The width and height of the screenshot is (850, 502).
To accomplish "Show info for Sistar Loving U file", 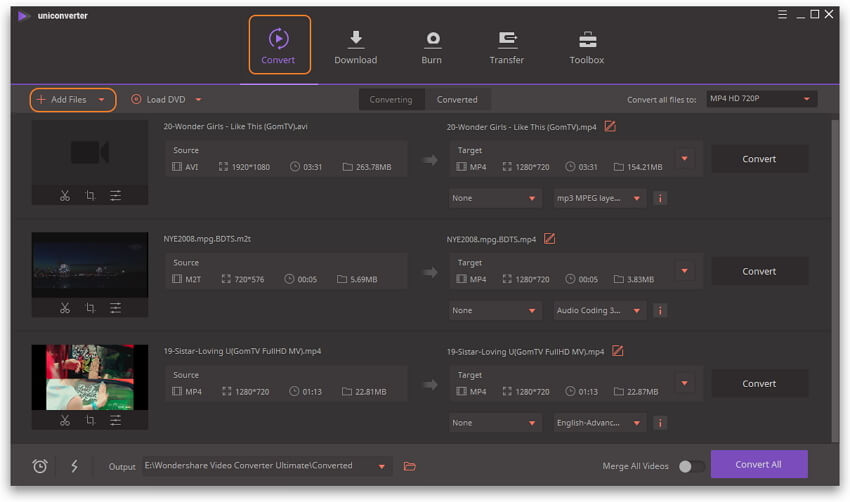I will (x=660, y=423).
